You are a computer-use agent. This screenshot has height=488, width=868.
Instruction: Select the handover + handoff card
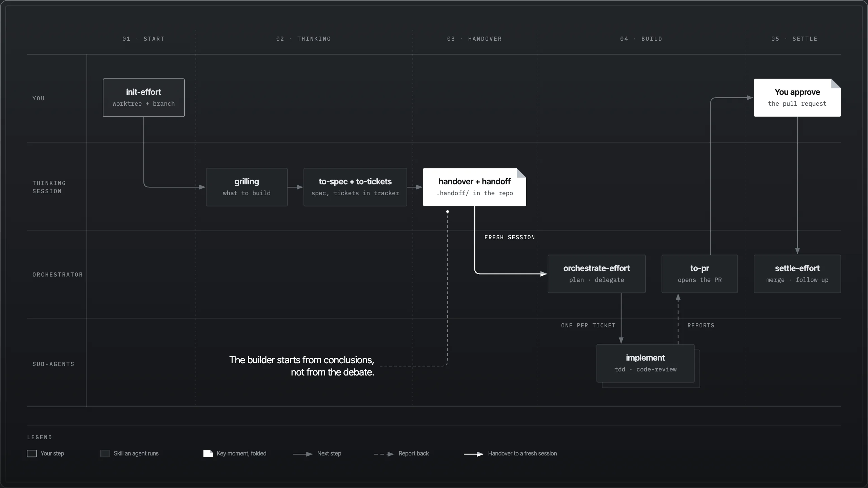475,187
